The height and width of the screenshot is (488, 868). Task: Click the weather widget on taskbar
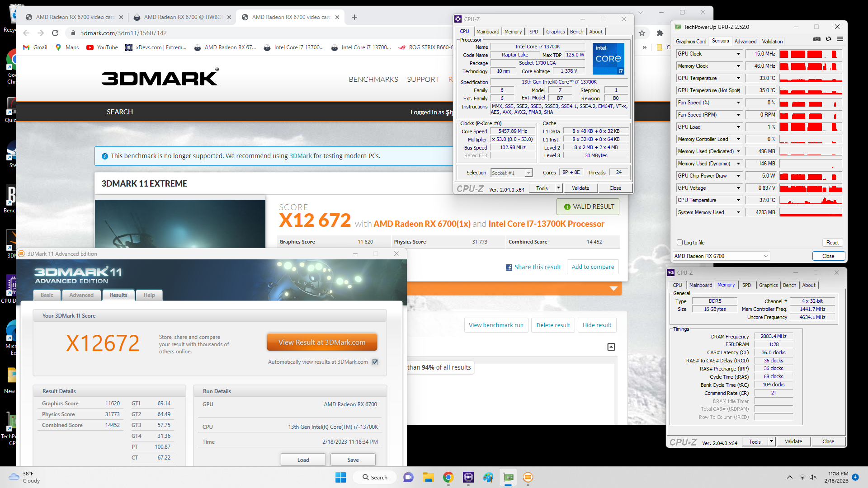pos(24,477)
